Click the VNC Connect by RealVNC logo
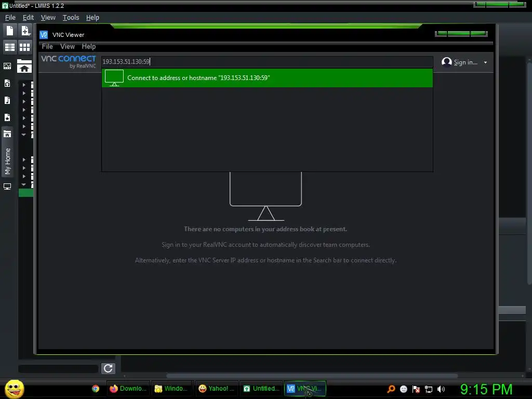 [x=69, y=62]
